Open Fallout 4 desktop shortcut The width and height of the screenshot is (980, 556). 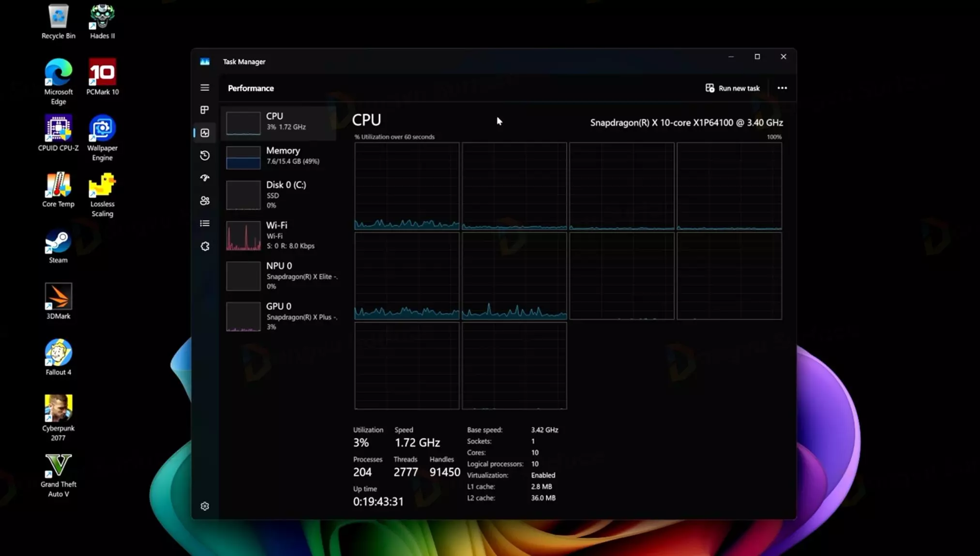pyautogui.click(x=58, y=358)
